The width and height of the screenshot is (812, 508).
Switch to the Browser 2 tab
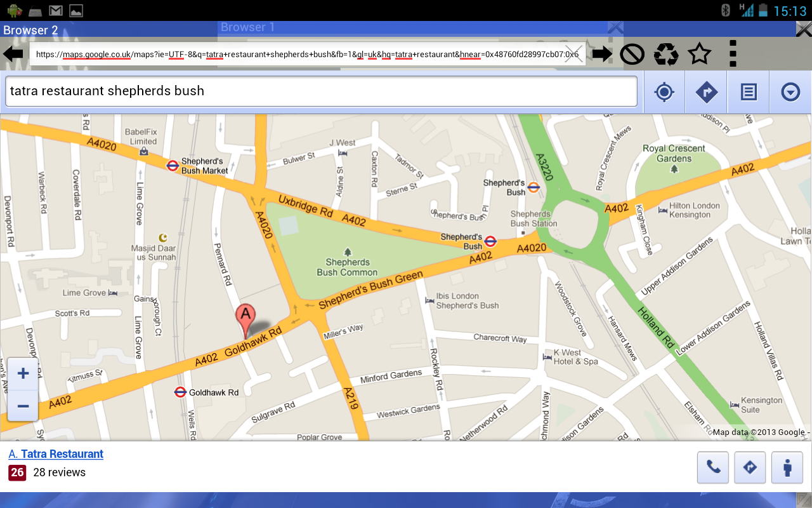[30, 30]
